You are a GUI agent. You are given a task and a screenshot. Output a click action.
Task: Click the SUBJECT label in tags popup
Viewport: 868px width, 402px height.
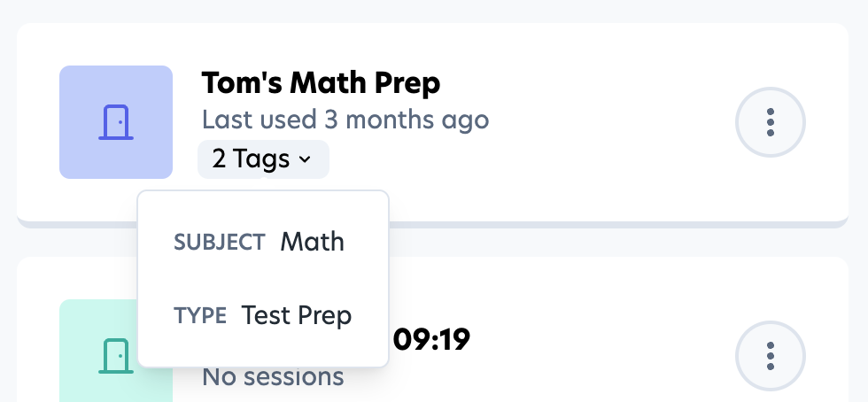[220, 243]
